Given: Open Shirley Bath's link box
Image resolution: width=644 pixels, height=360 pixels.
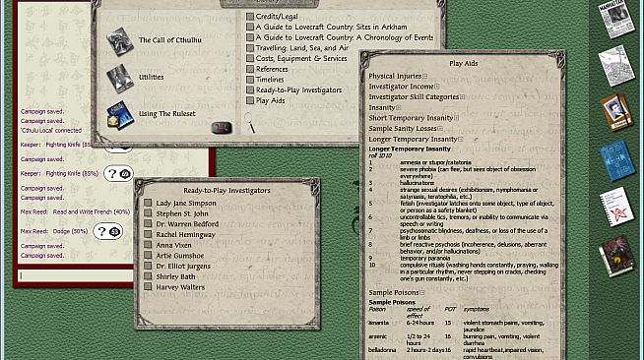Looking at the screenshot, I should click(148, 276).
